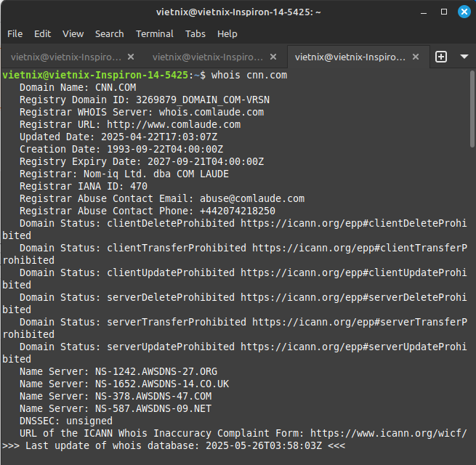Click the 'Last update of whois database' line
The height and width of the screenshot is (465, 476).
point(174,445)
